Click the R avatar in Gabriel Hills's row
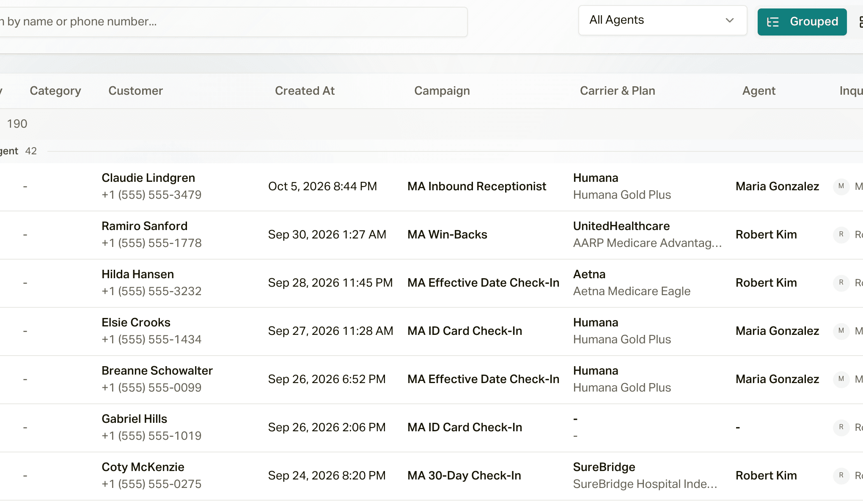The height and width of the screenshot is (504, 863). tap(841, 427)
